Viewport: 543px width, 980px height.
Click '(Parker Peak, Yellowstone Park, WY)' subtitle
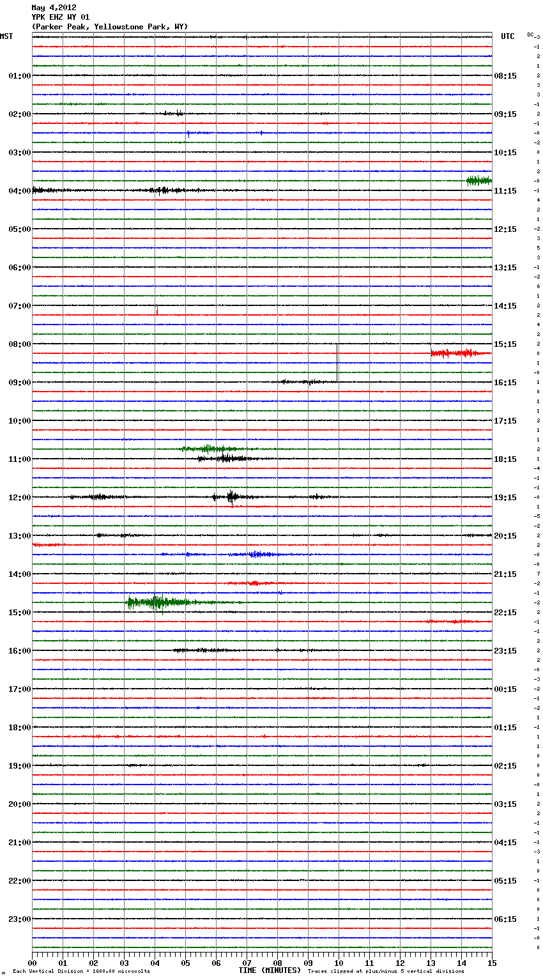point(110,27)
